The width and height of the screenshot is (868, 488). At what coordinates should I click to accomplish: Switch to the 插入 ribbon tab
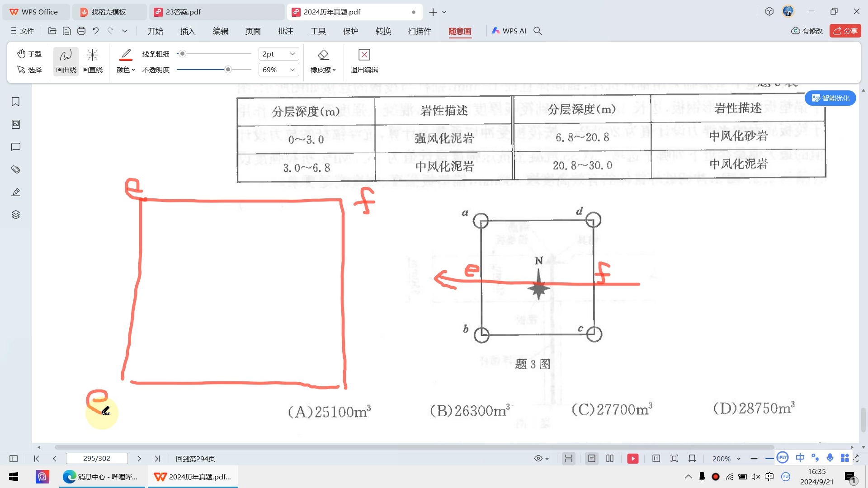[188, 31]
